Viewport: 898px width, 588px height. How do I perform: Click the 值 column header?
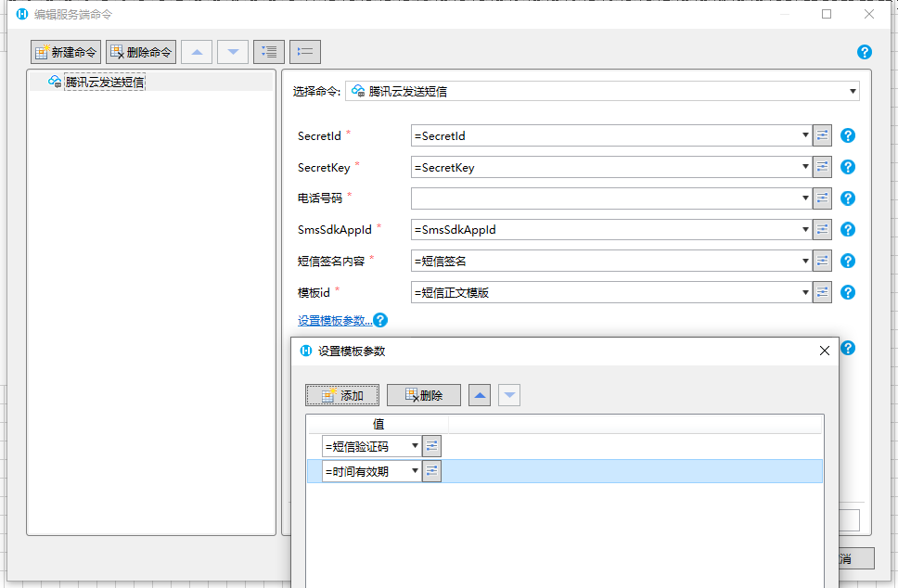pos(378,424)
